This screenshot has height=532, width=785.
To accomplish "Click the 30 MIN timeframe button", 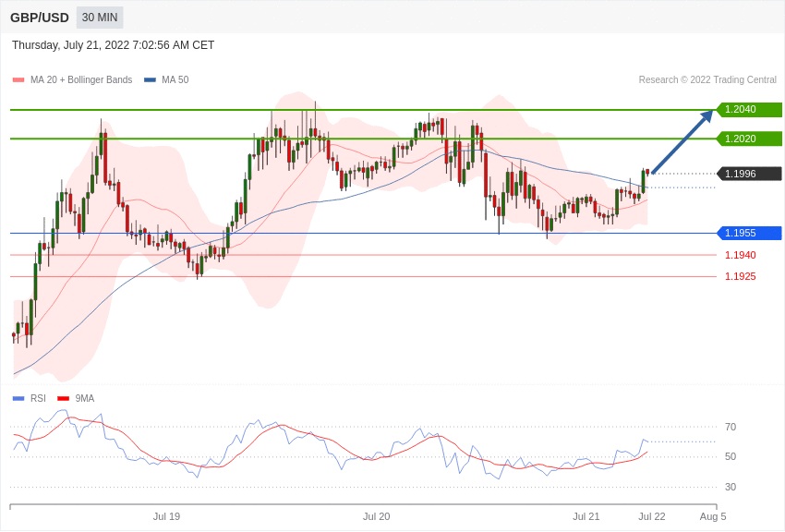I will (x=100, y=18).
